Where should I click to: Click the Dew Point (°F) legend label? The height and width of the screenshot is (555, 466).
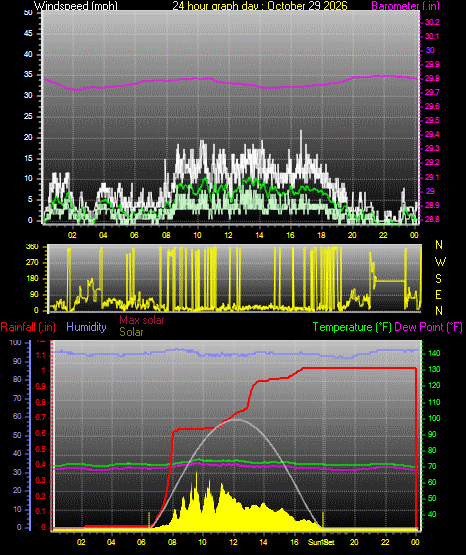(428, 327)
